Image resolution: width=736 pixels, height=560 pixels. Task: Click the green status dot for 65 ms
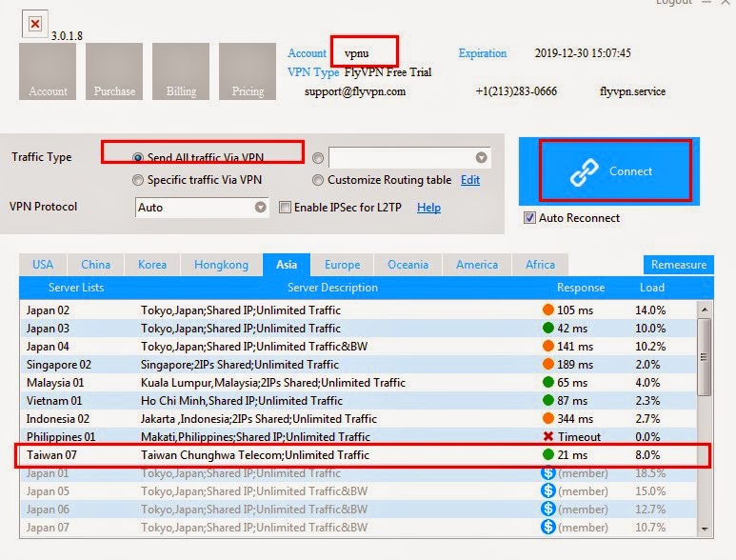(547, 382)
